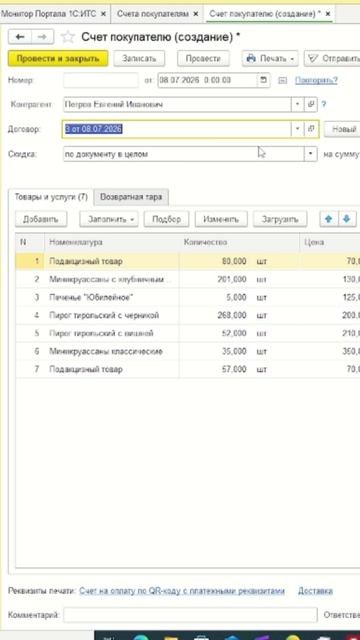Click the Номенклатура column header
Screen dimensions: 360x640
pos(111,242)
